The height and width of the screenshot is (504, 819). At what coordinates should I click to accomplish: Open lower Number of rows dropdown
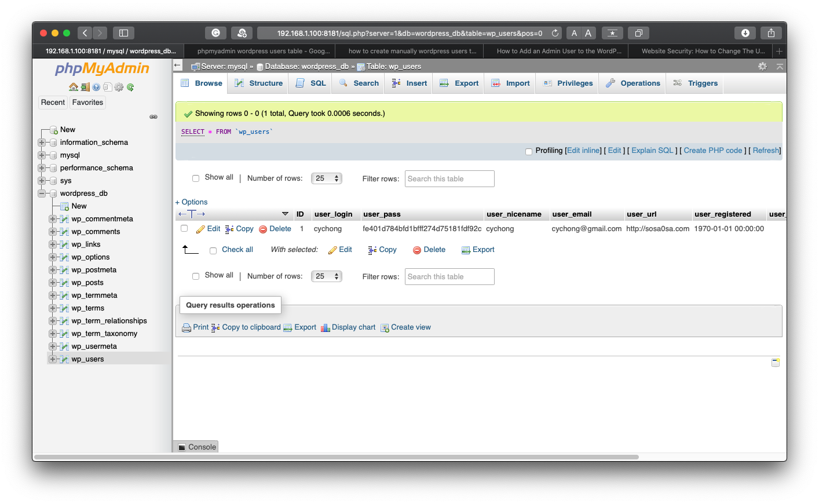pos(327,276)
